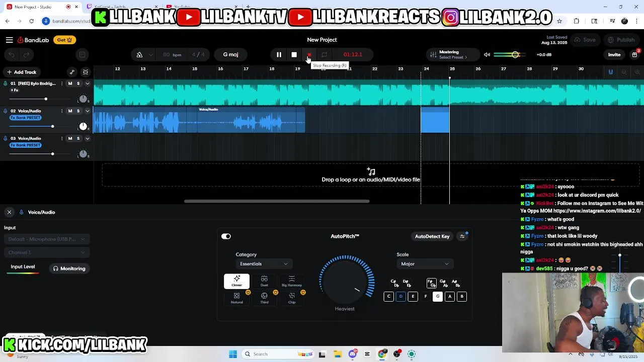
Task: Open the Channel 1 dropdown
Action: tap(47, 252)
